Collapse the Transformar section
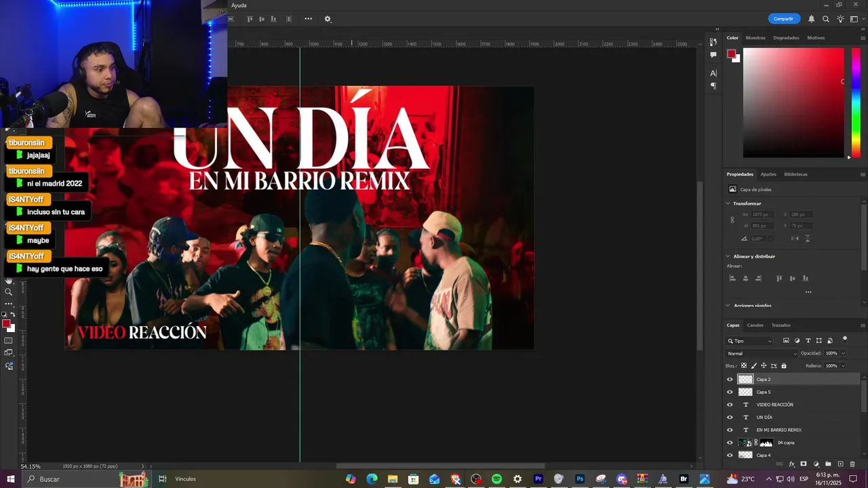Viewport: 868px width, 488px height. tap(728, 203)
